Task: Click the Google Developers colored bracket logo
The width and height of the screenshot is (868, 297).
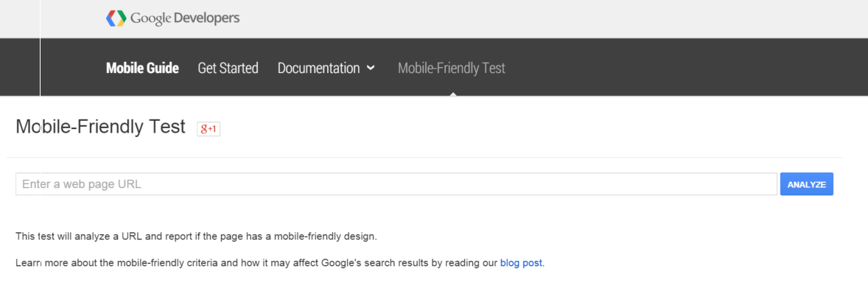Action: [116, 18]
